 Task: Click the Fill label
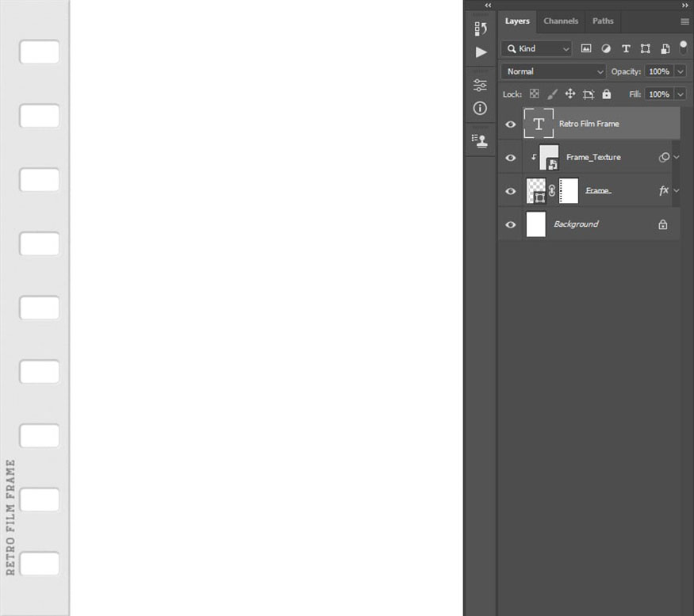pos(635,94)
